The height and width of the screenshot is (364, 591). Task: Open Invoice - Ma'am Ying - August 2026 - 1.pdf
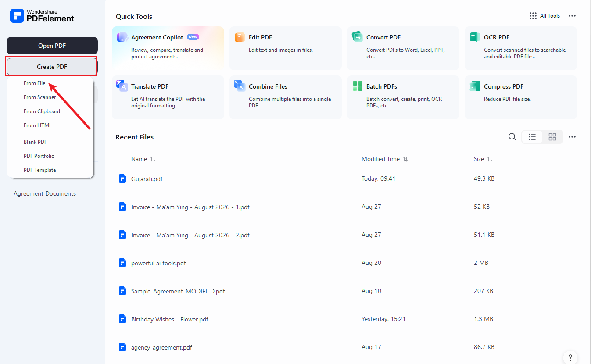190,207
